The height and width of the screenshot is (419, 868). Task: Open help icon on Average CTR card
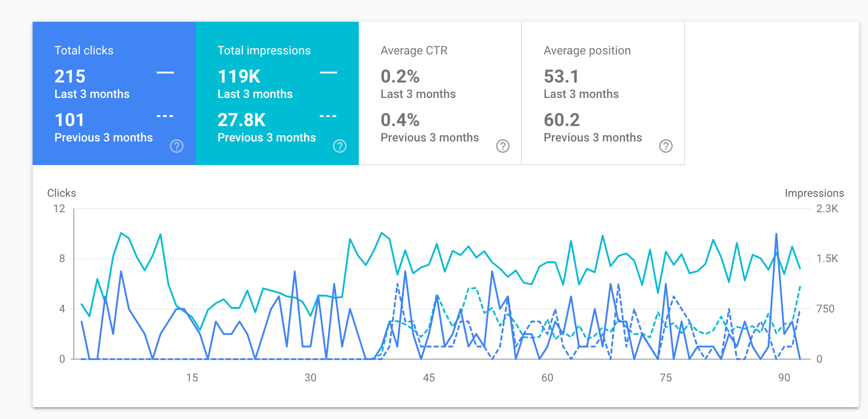click(x=503, y=146)
